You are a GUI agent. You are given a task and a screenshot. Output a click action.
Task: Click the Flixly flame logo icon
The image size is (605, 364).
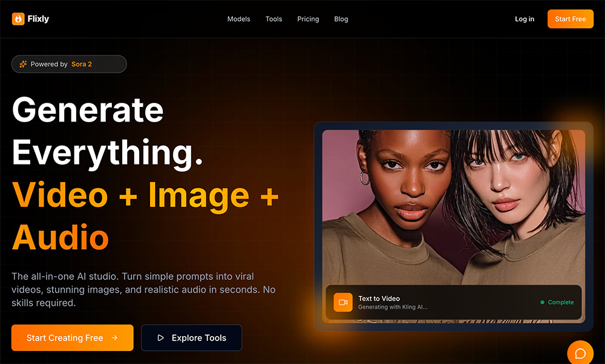click(18, 19)
